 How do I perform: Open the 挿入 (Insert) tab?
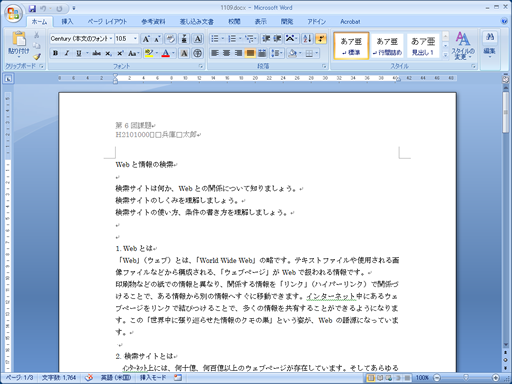click(x=67, y=22)
